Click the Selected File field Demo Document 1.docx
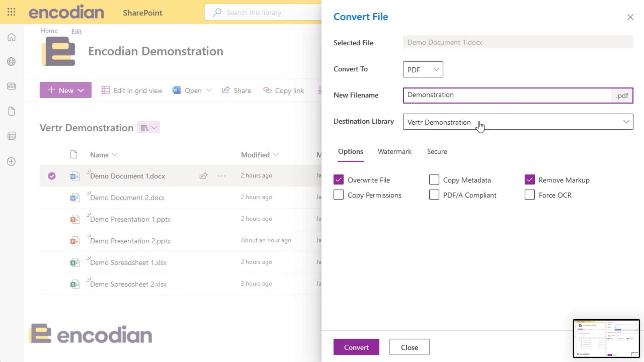Image resolution: width=644 pixels, height=362 pixels. click(x=518, y=43)
